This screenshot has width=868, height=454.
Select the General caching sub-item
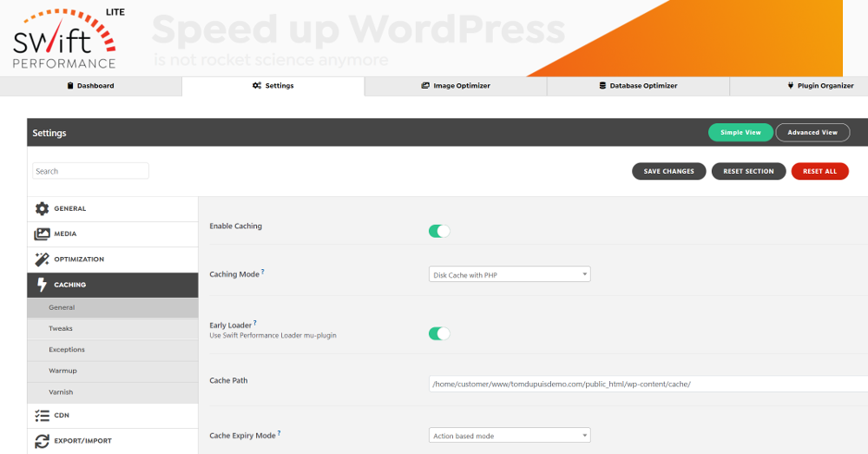click(112, 307)
